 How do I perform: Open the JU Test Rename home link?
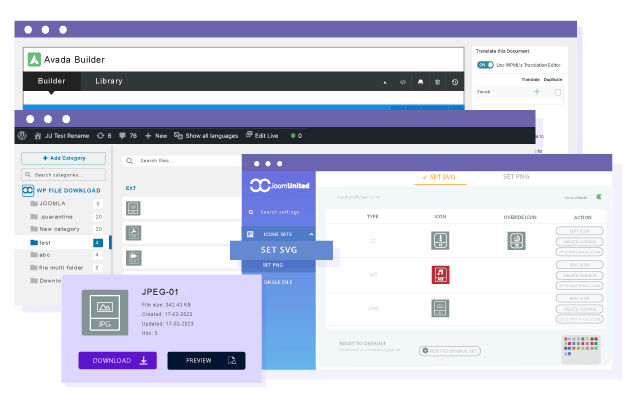[x=62, y=136]
